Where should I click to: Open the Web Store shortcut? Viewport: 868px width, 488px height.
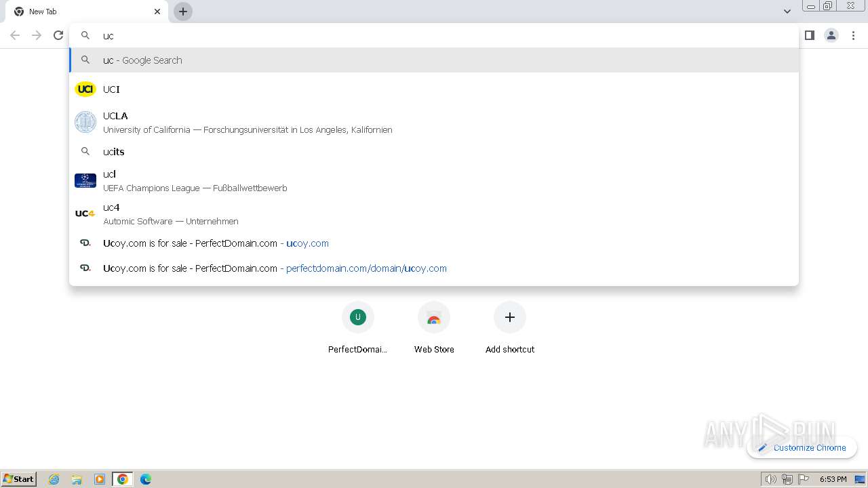coord(434,328)
